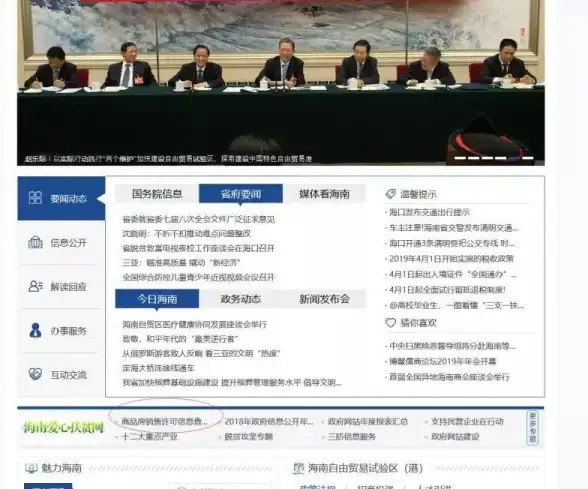Select the first carousel indicator dash
This screenshot has width=588, height=489.
[460, 158]
